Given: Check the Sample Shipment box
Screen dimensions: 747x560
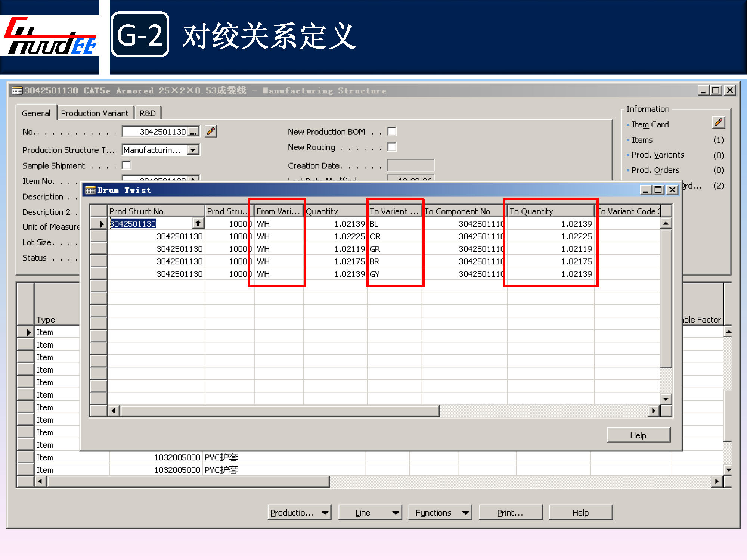Looking at the screenshot, I should coord(127,165).
